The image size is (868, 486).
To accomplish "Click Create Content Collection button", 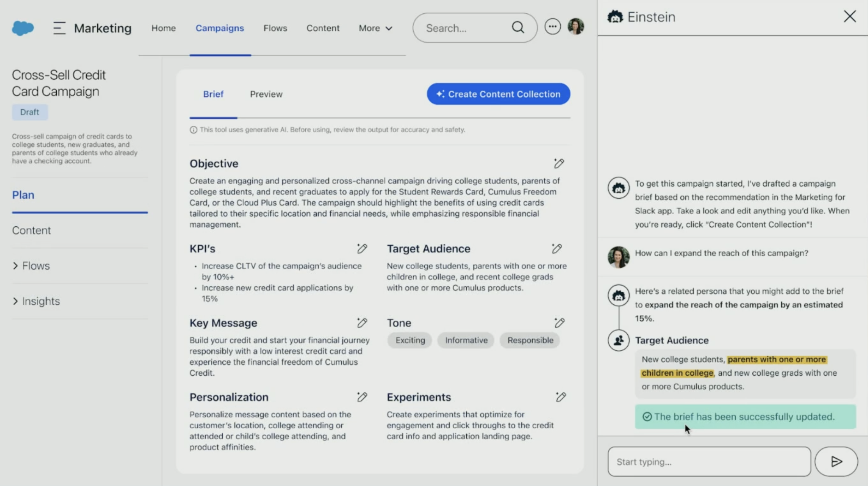I will 498,94.
